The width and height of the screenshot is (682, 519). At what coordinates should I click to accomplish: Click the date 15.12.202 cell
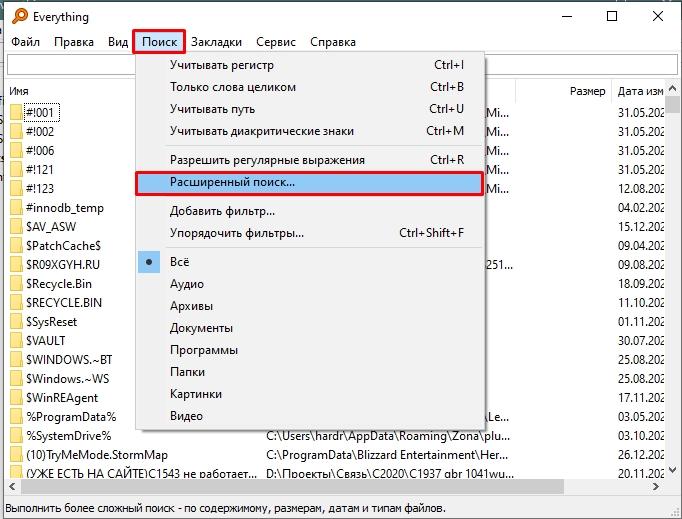click(x=641, y=227)
